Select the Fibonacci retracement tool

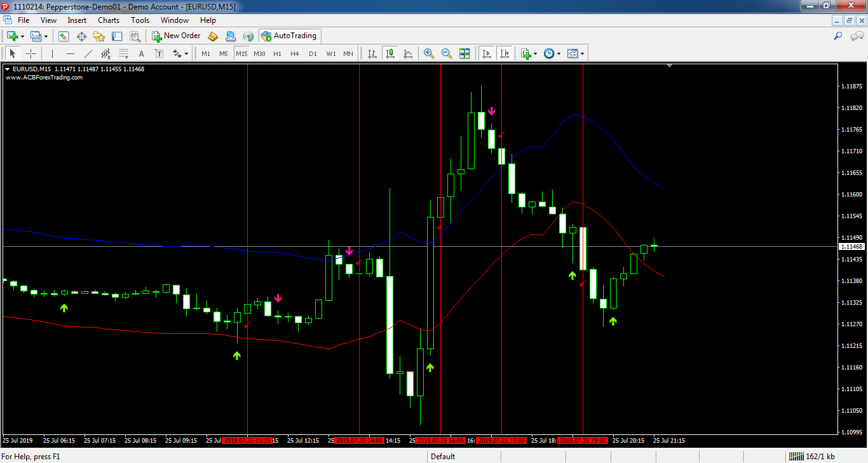point(124,54)
